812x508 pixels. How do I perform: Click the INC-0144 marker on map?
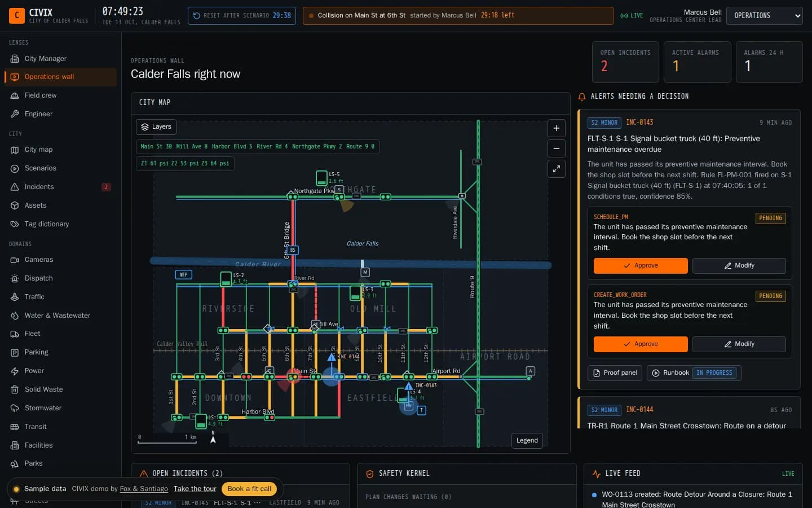point(332,357)
